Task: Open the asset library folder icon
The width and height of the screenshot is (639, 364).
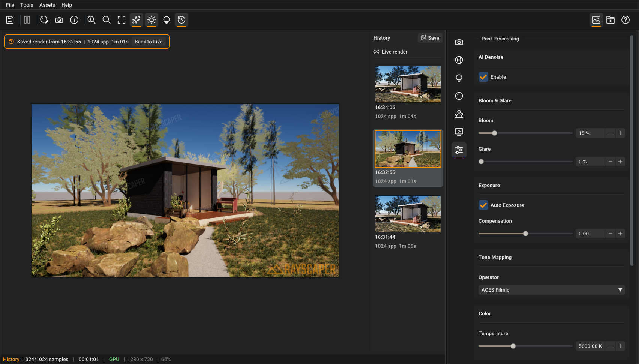Action: [x=610, y=20]
